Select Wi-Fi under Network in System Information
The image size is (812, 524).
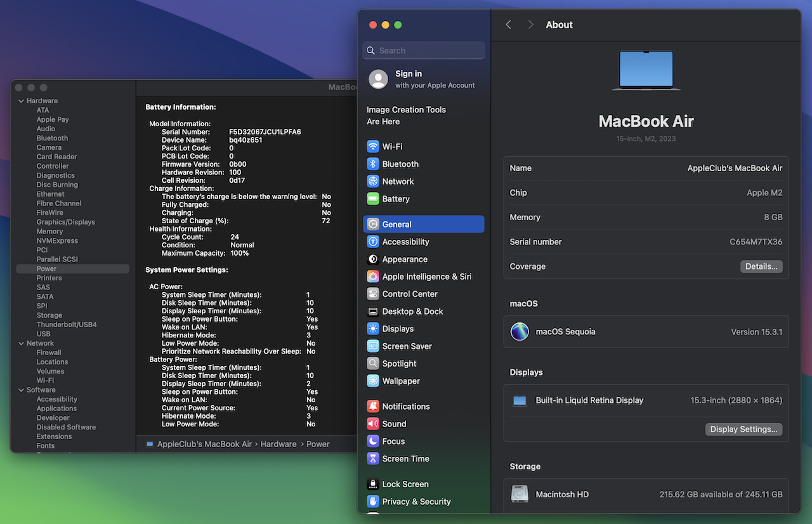(x=45, y=381)
